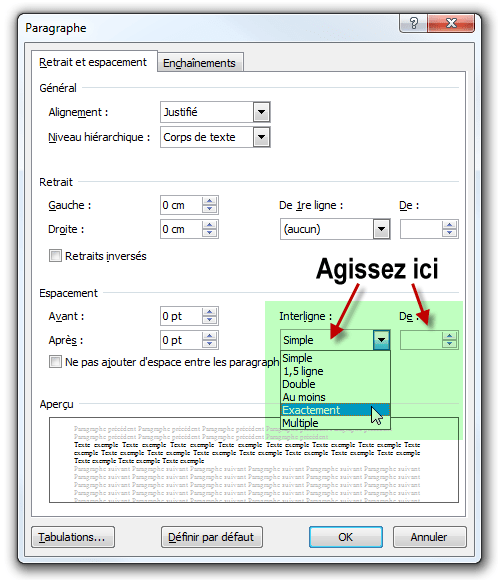The height and width of the screenshot is (584, 500).
Task: Open the Alignement dropdown arrow
Action: pos(262,112)
